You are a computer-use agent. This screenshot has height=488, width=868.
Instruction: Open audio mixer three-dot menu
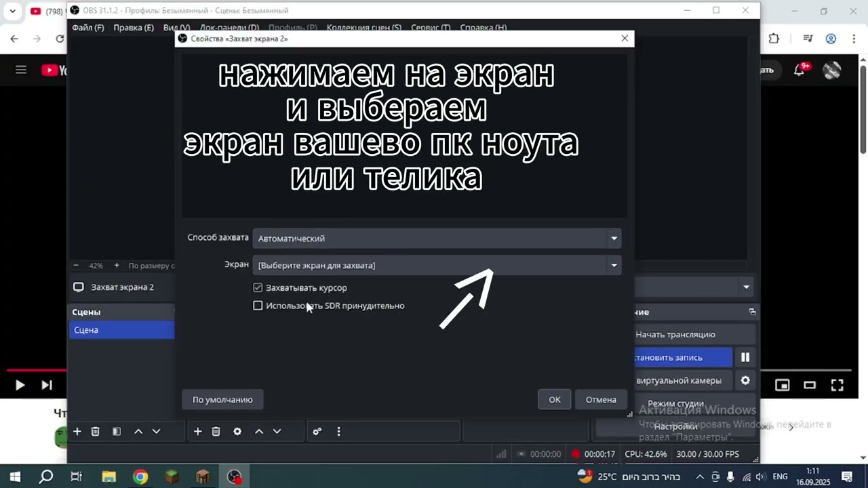[x=338, y=431]
